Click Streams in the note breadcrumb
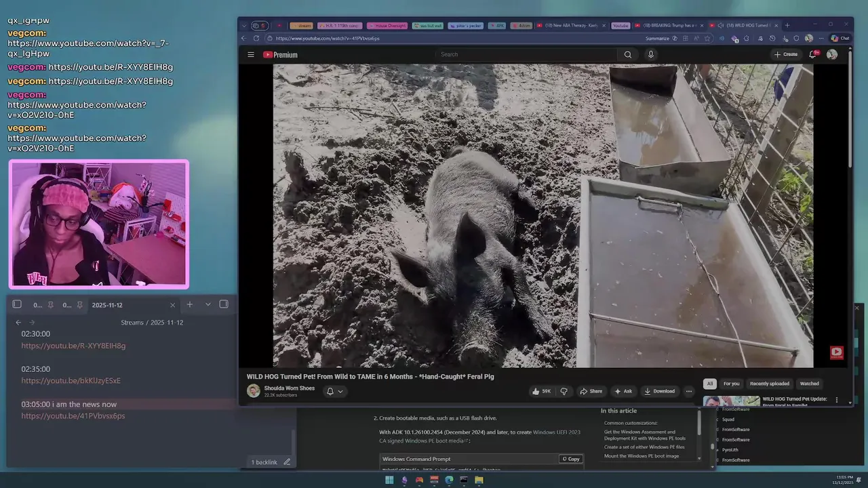Viewport: 868px width, 488px height. 132,323
